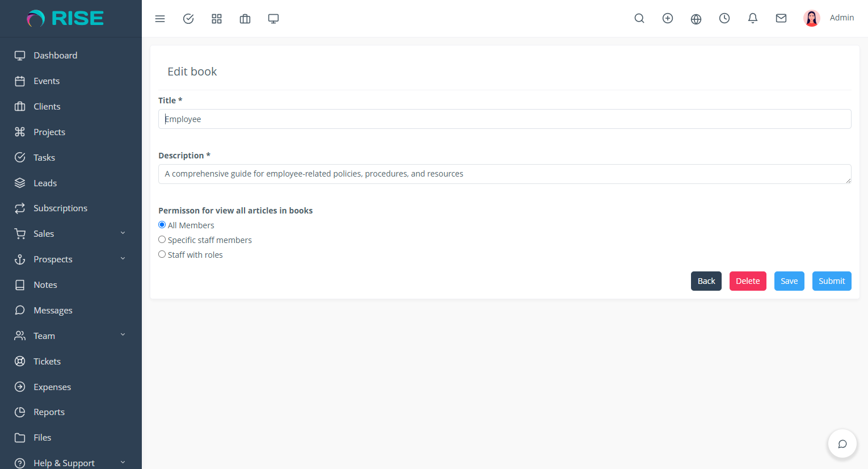This screenshot has width=868, height=469.
Task: Select the All Members permission radio button
Action: point(162,224)
